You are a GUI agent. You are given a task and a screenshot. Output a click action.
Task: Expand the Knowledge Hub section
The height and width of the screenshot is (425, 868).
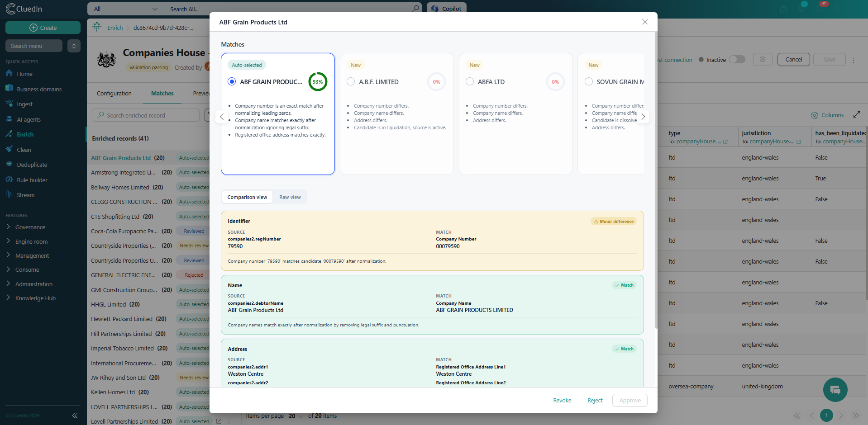(35, 298)
